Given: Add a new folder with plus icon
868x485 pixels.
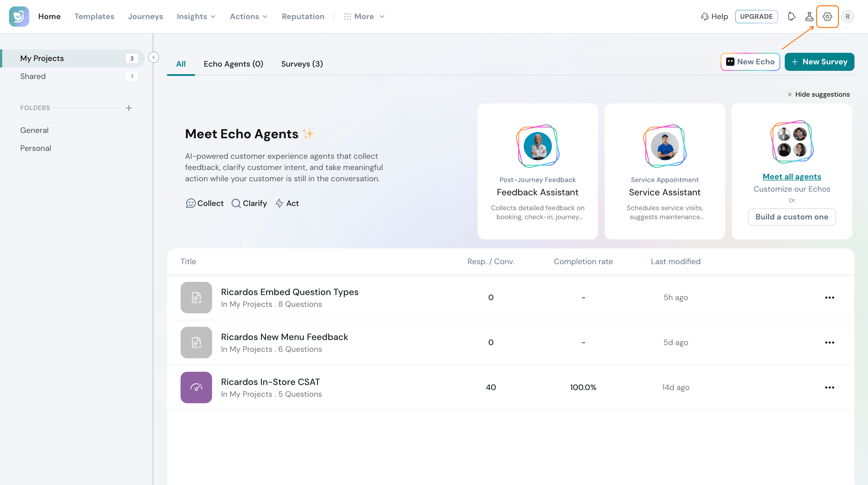Looking at the screenshot, I should [x=129, y=108].
